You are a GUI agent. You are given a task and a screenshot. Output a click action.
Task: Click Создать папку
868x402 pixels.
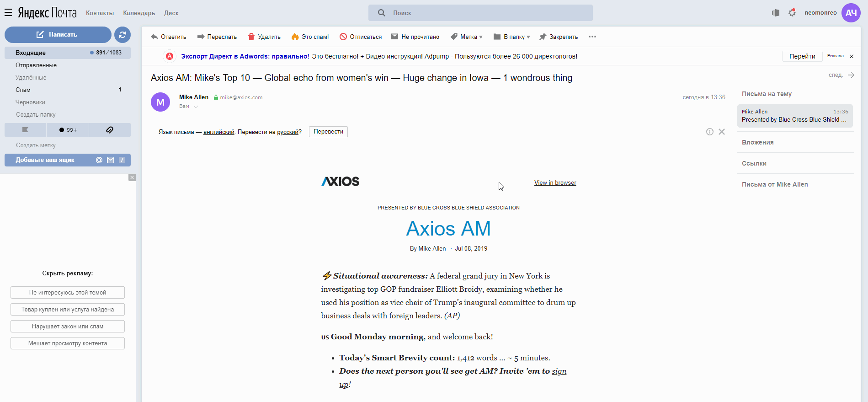pyautogui.click(x=36, y=114)
